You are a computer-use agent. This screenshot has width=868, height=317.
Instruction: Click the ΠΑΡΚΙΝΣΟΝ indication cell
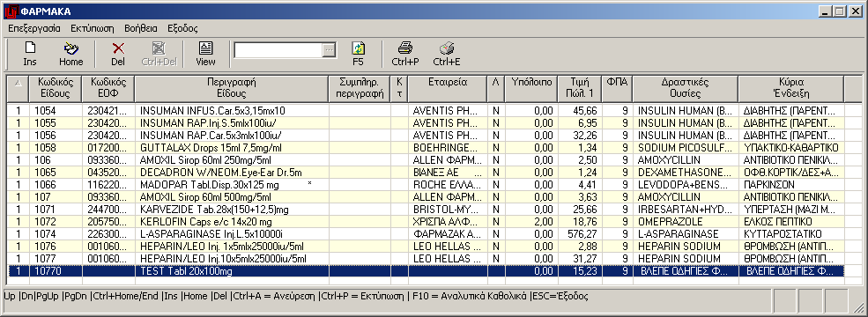pyautogui.click(x=791, y=184)
